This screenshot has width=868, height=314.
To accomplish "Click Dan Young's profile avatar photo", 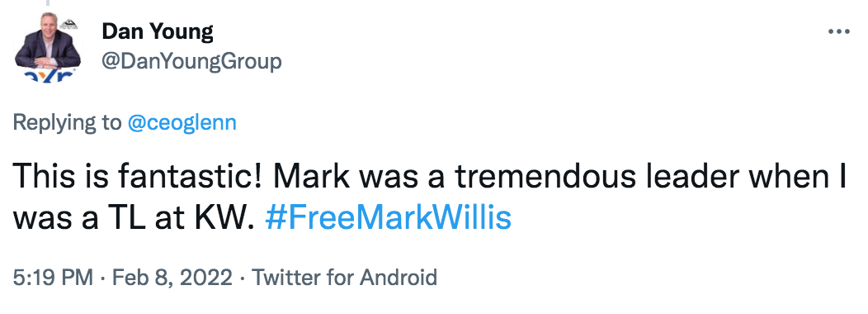I will point(48,48).
